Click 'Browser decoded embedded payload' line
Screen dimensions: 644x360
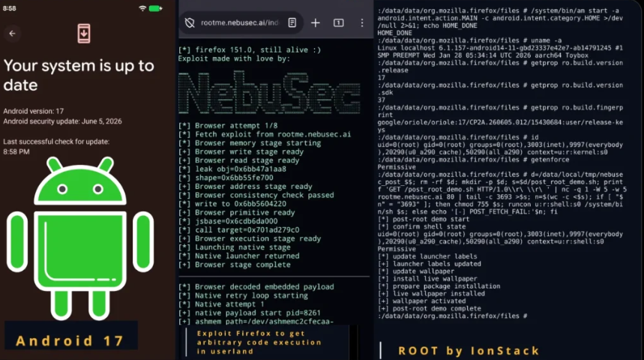click(x=256, y=286)
